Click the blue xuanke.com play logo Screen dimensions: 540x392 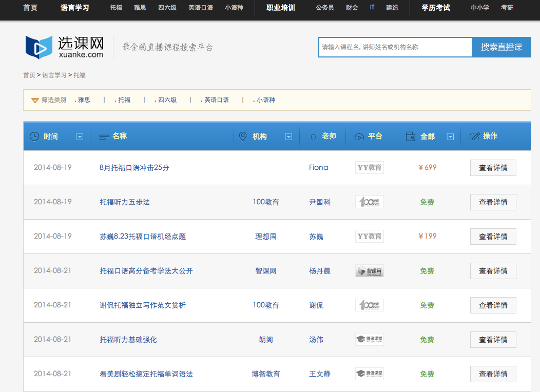click(38, 46)
